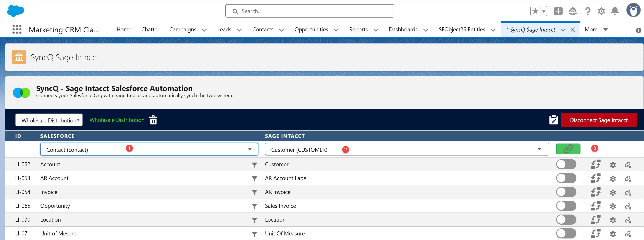This screenshot has height=240, width=644.
Task: Click the LI-052 row ID
Action: click(x=22, y=164)
